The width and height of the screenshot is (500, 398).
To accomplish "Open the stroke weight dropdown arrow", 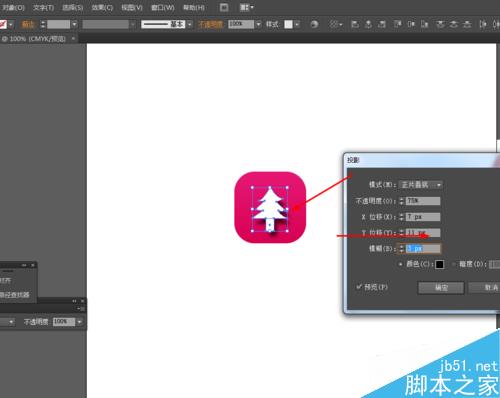I will [x=74, y=24].
